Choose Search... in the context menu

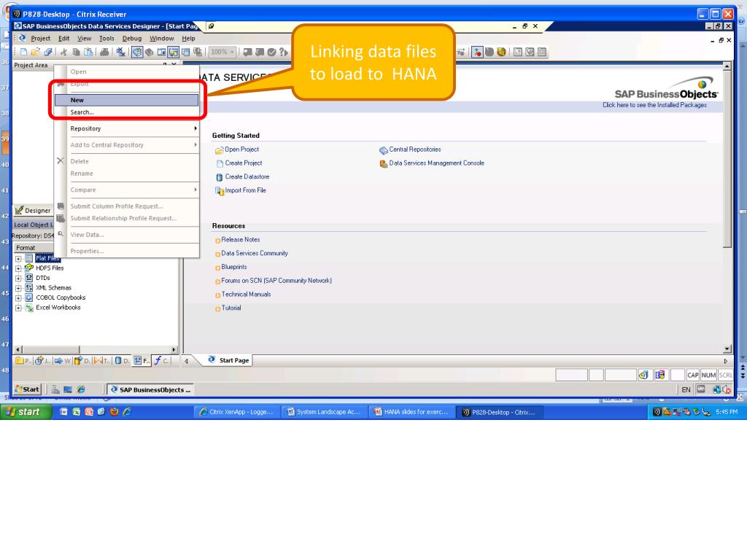[x=127, y=112]
